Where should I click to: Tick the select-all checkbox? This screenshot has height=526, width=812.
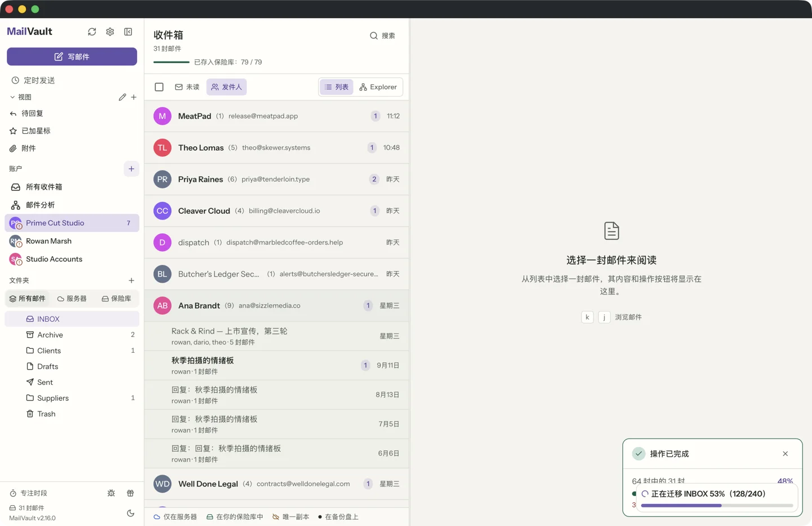[159, 87]
